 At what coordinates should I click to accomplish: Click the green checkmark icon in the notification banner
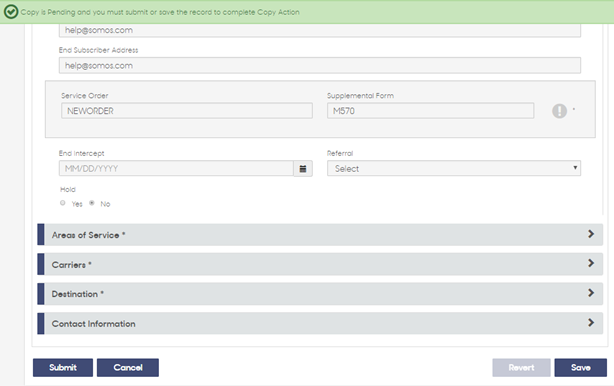[11, 12]
